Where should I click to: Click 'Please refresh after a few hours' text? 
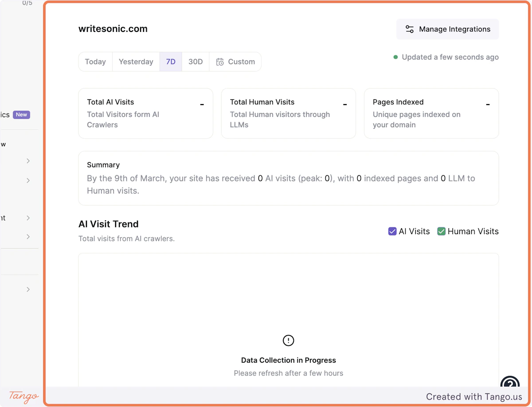click(289, 373)
